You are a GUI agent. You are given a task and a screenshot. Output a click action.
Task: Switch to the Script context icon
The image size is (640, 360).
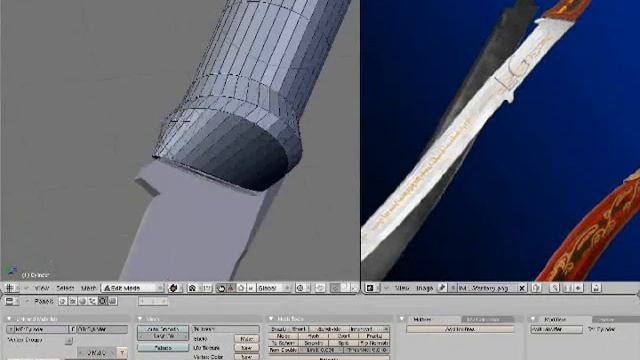click(73, 301)
